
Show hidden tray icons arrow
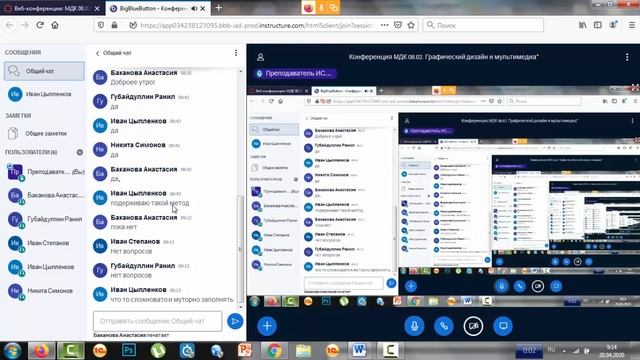tap(564, 350)
